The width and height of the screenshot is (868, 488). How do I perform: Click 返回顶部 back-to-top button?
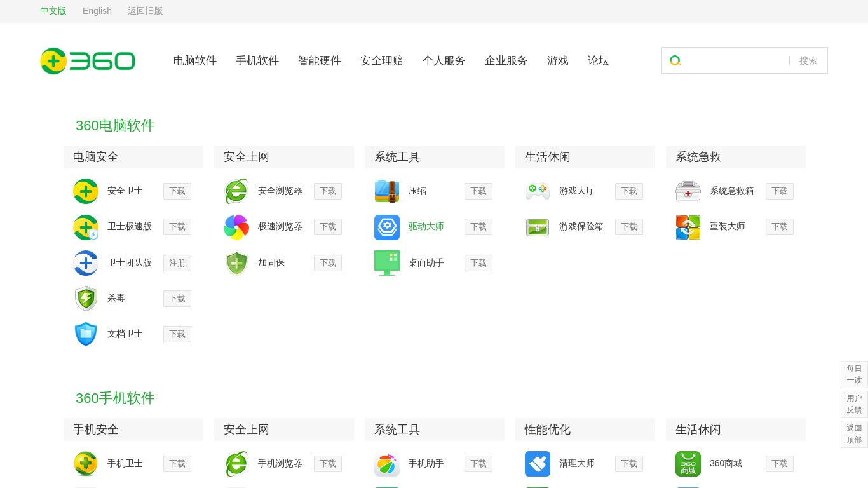click(854, 434)
